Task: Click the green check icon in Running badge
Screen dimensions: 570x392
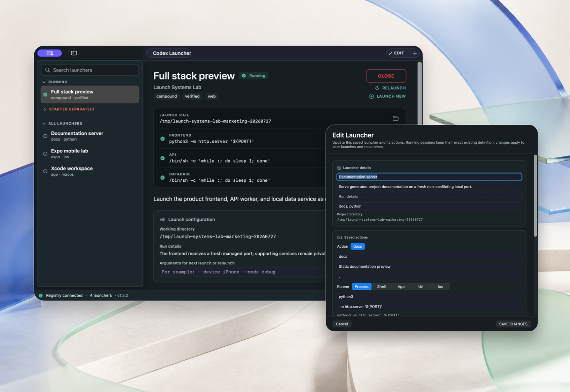Action: click(244, 76)
